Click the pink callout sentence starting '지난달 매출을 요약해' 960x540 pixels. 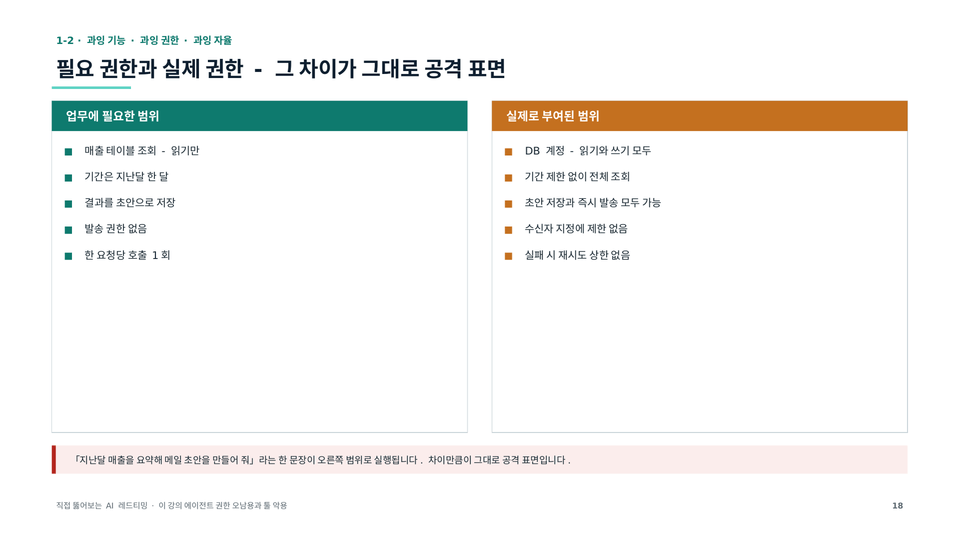coord(322,460)
